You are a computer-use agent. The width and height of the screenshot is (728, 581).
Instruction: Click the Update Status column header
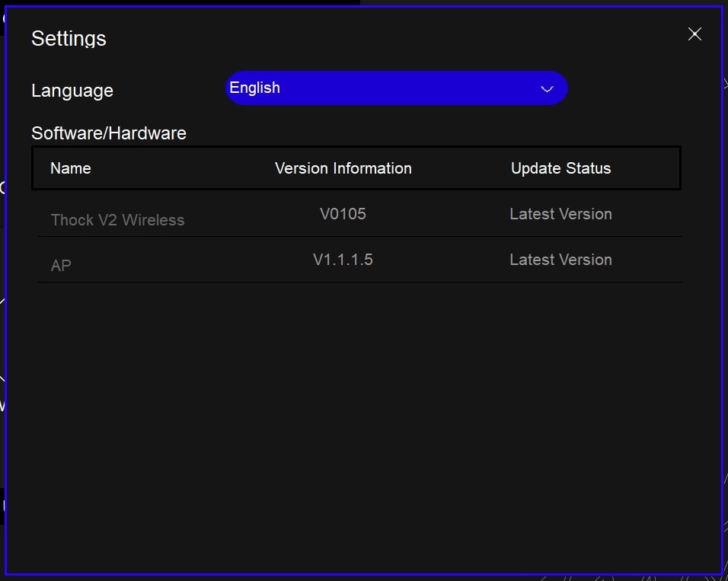click(560, 168)
